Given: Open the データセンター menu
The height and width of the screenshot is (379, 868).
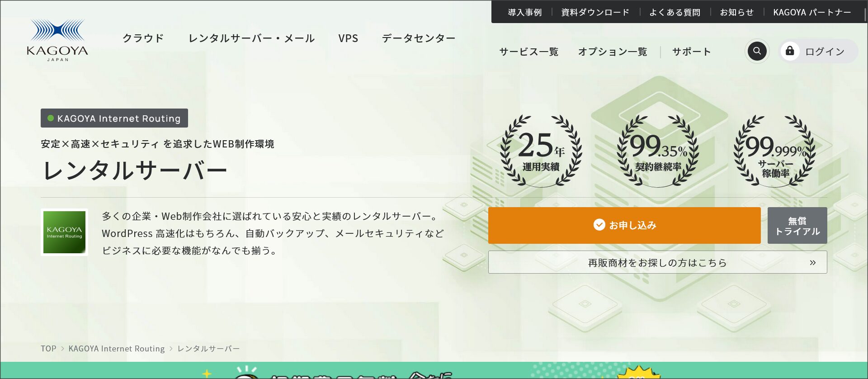Looking at the screenshot, I should pos(419,38).
